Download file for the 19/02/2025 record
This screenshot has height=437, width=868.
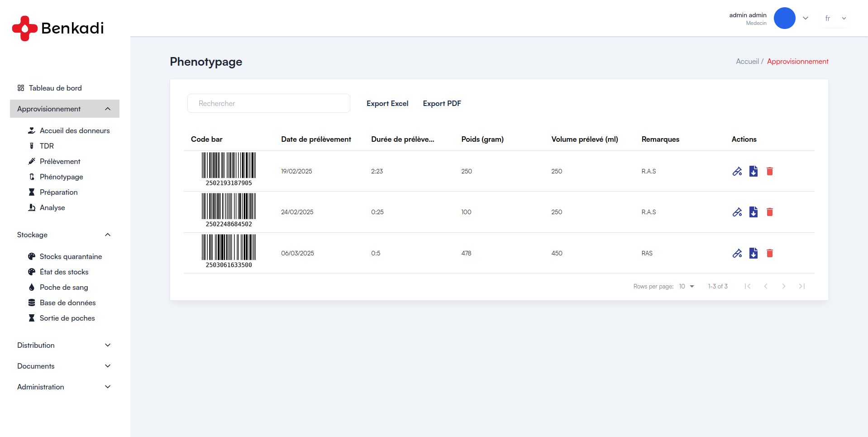coord(754,171)
